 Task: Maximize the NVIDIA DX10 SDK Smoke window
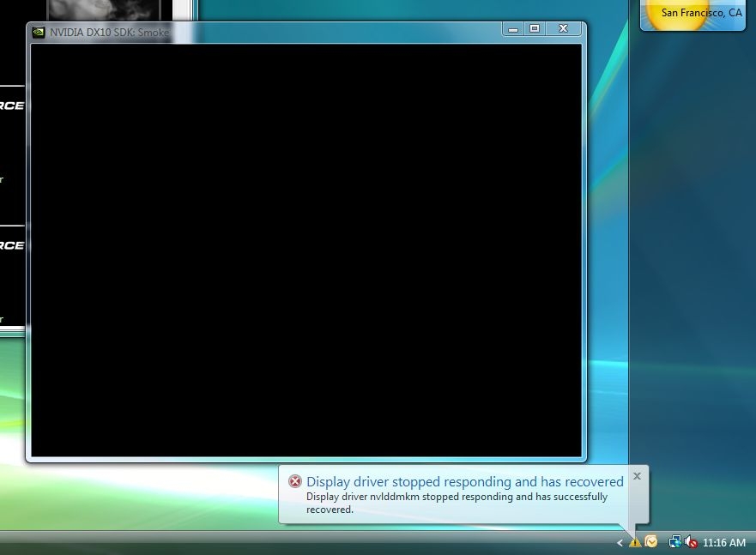click(x=535, y=29)
